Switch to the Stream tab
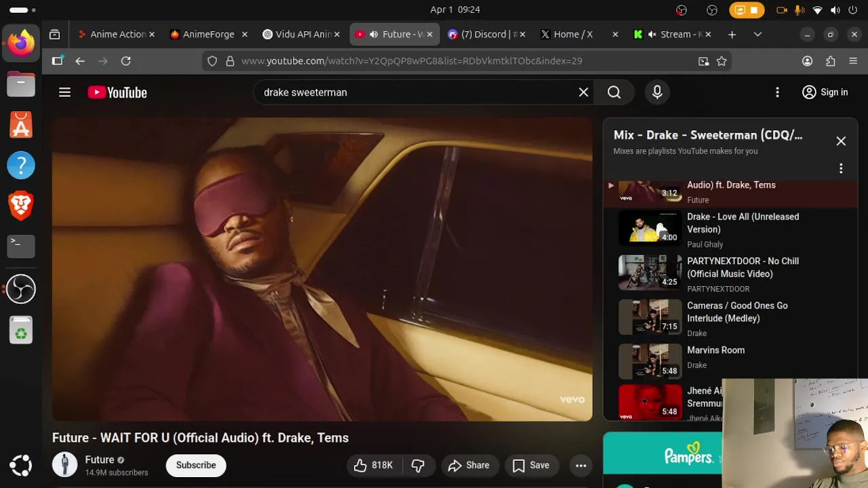 [x=671, y=35]
